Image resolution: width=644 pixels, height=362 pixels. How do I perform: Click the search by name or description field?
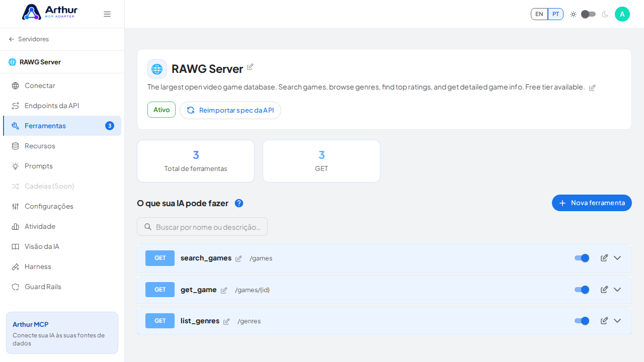202,227
